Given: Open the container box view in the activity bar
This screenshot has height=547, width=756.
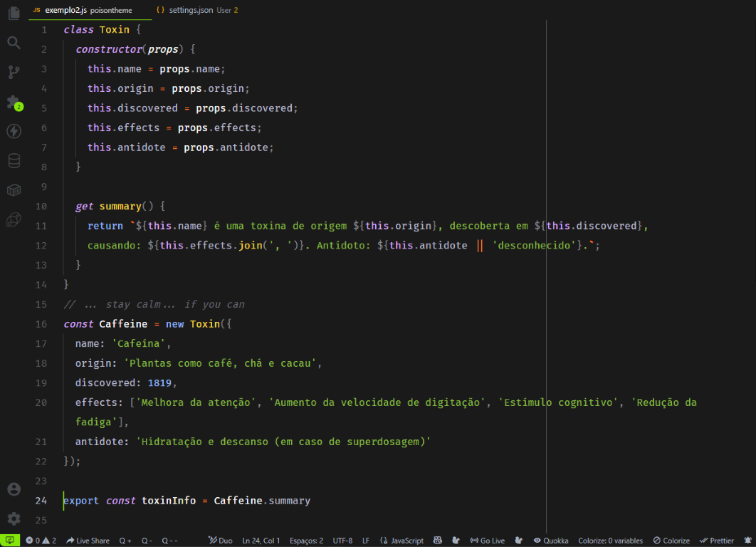Looking at the screenshot, I should pos(14,190).
